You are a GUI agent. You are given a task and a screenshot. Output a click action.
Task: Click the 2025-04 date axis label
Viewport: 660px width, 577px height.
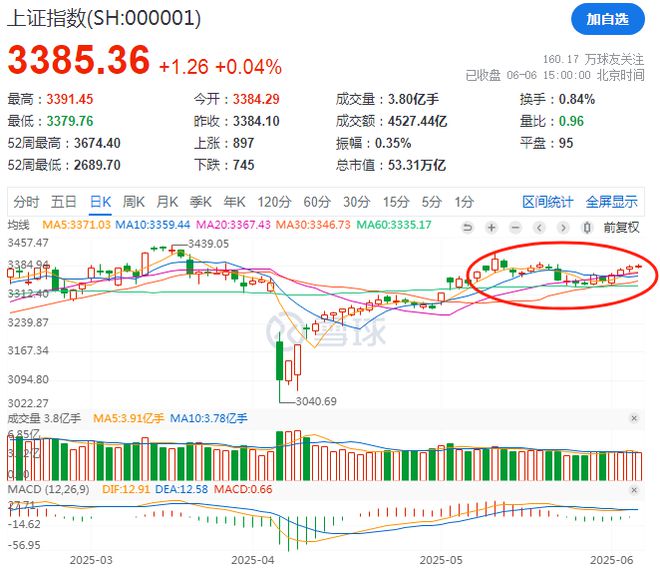(253, 561)
